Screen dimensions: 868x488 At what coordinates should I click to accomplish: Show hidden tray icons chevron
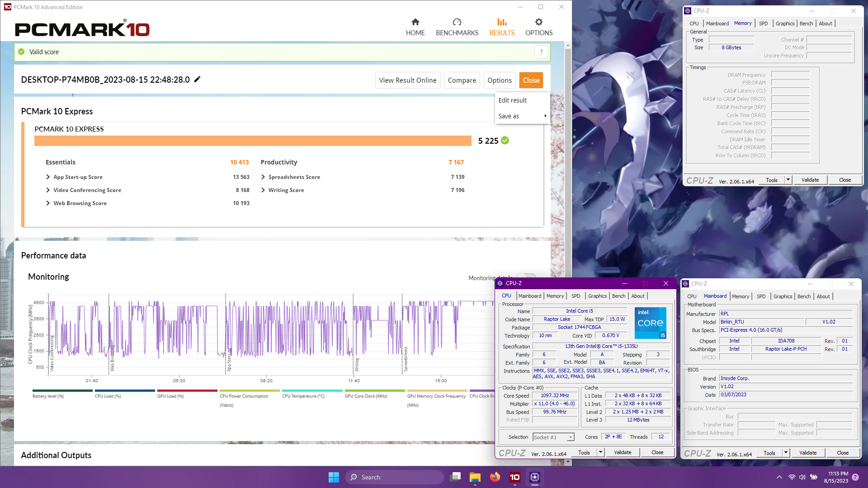click(779, 477)
